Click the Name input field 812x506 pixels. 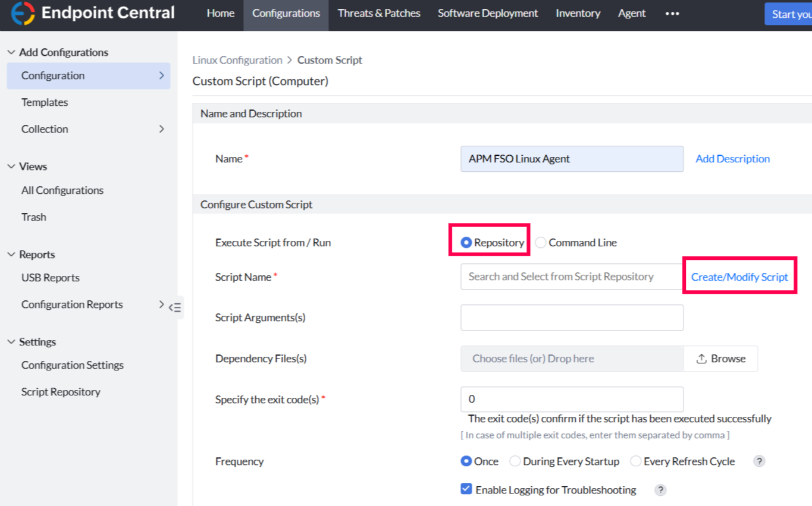click(x=572, y=159)
